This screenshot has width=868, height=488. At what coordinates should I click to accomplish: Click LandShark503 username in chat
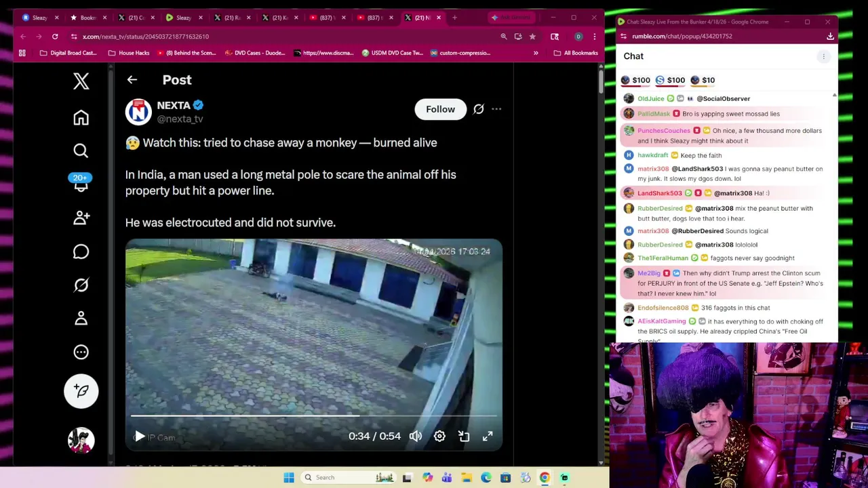(659, 193)
